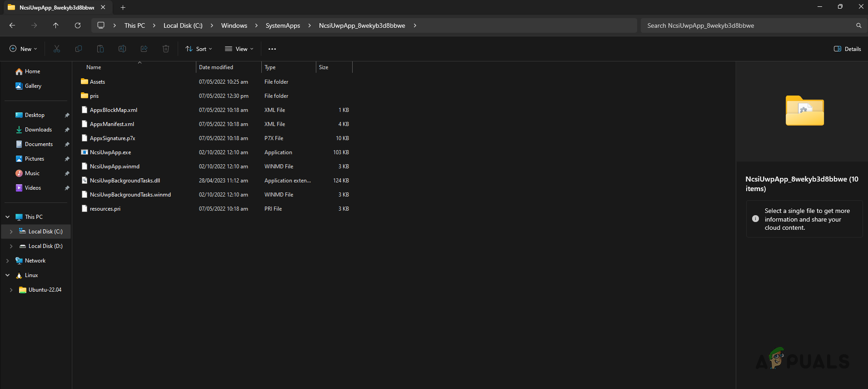Select Local Disk (D:) in navigation pane
This screenshot has width=868, height=389.
click(45, 246)
